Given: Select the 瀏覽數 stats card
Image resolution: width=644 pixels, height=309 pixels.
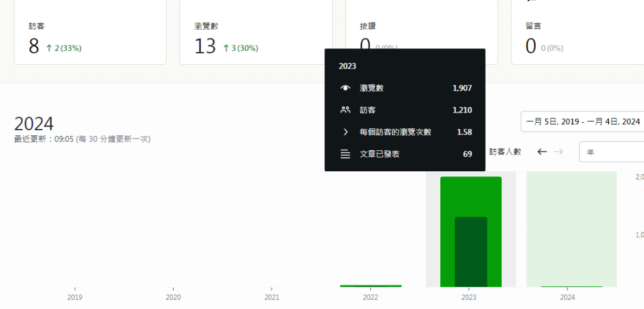Looking at the screenshot, I should (255, 35).
